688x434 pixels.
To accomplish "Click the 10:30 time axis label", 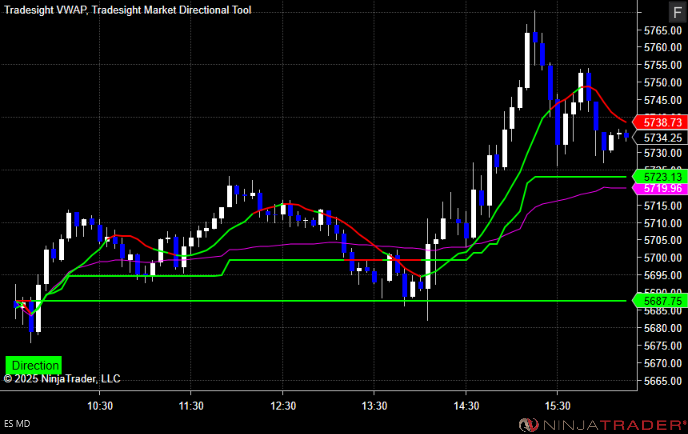I will (100, 406).
